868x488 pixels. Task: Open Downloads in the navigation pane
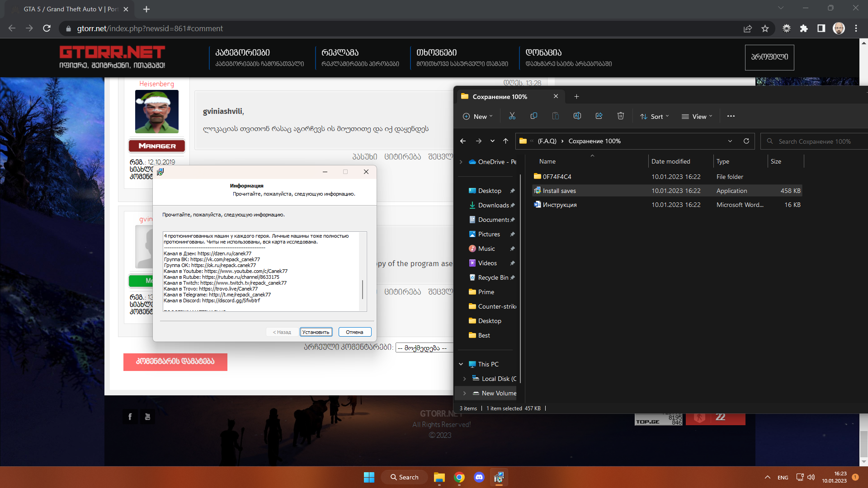click(492, 205)
